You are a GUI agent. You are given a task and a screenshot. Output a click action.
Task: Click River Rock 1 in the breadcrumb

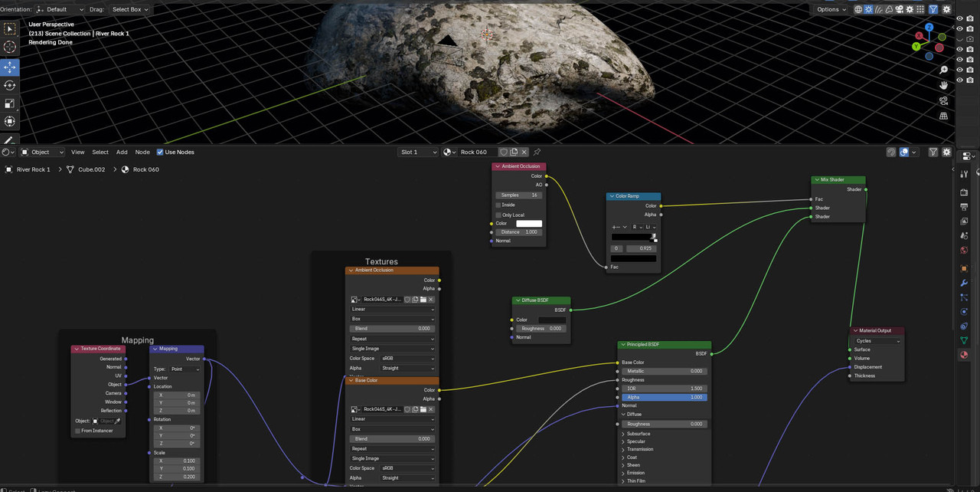click(x=33, y=169)
